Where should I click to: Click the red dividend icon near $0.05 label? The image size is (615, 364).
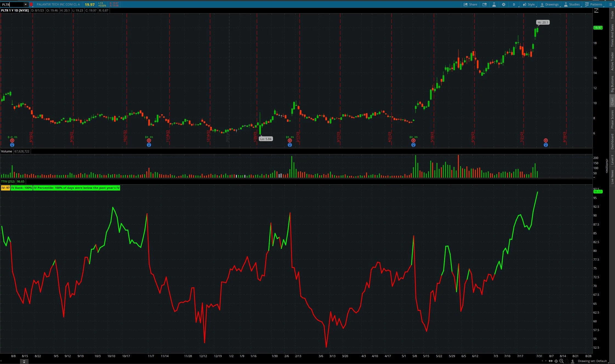413,140
